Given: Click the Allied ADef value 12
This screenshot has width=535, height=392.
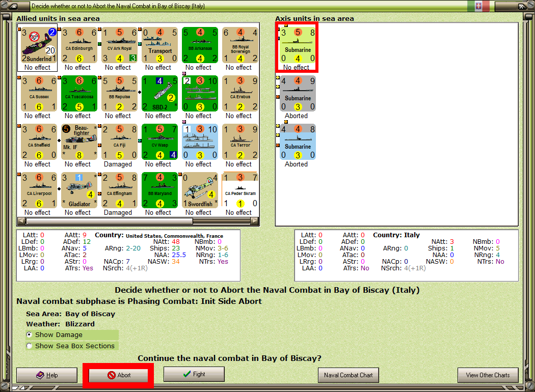Looking at the screenshot, I should pyautogui.click(x=87, y=242).
